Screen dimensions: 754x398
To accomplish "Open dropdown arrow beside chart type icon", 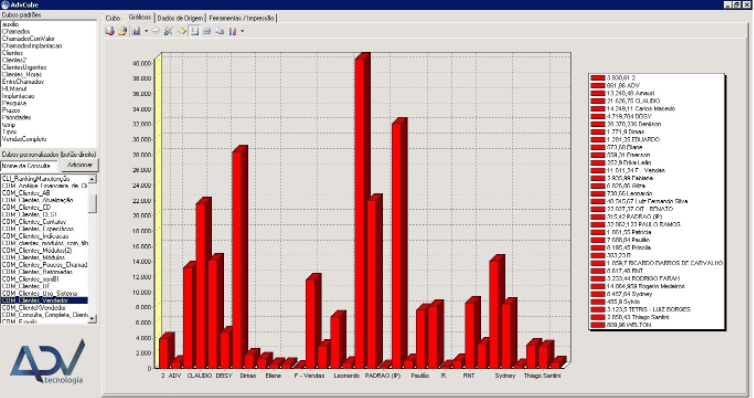I will click(146, 31).
